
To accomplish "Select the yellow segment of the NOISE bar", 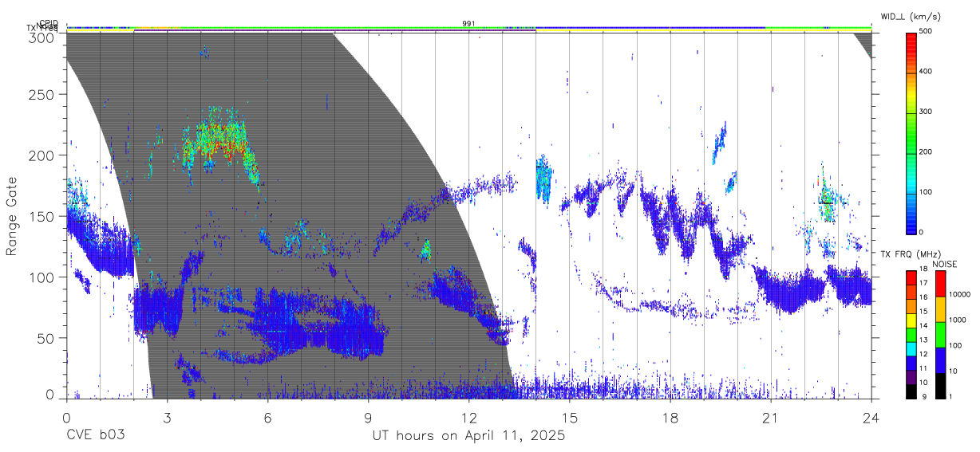I will tap(939, 309).
